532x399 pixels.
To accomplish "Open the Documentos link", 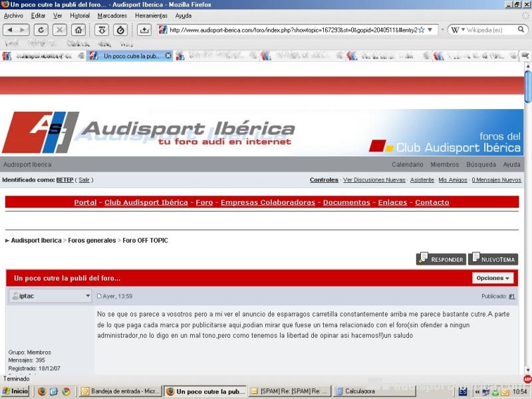I will pos(346,203).
